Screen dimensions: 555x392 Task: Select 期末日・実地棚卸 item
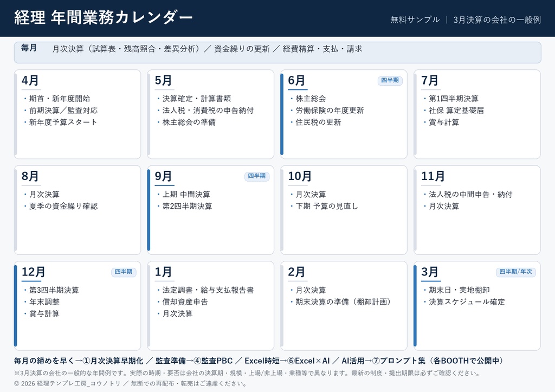coord(459,290)
